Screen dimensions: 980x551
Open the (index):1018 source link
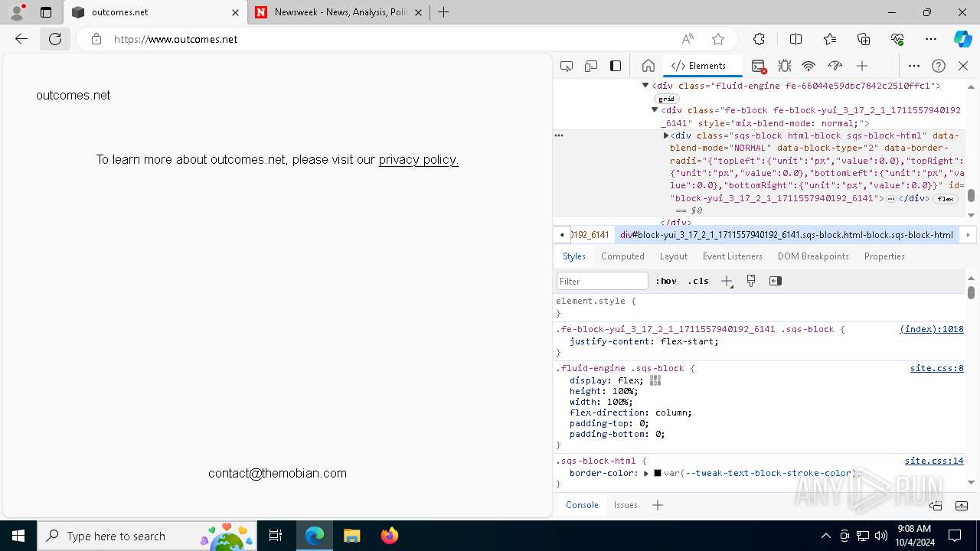coord(932,329)
